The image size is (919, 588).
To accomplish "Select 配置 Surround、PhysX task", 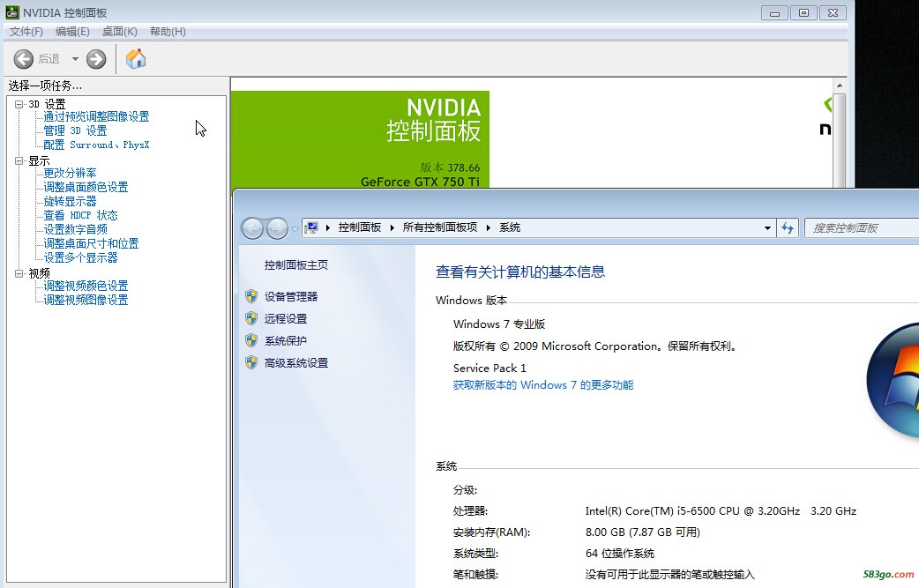I will click(x=96, y=145).
